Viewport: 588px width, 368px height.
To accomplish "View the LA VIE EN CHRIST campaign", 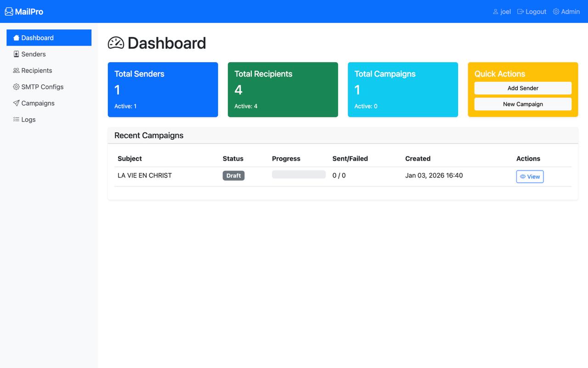I will pyautogui.click(x=530, y=177).
